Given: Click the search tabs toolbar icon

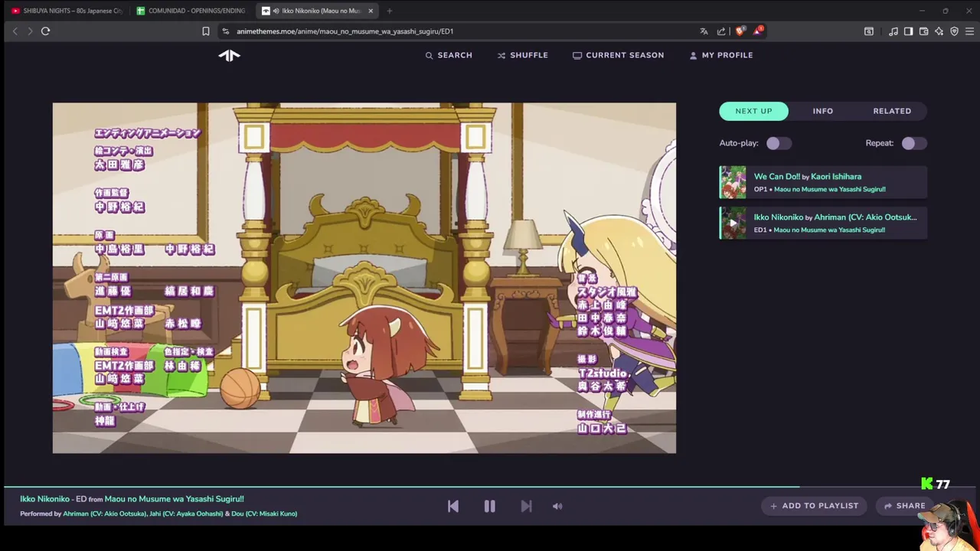Looking at the screenshot, I should click(x=869, y=31).
